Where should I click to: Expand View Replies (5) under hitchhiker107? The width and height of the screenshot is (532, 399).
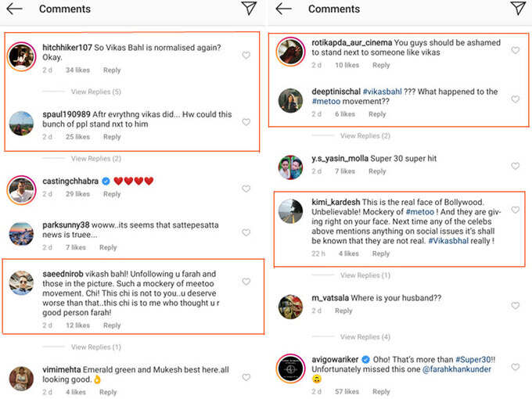tap(96, 92)
